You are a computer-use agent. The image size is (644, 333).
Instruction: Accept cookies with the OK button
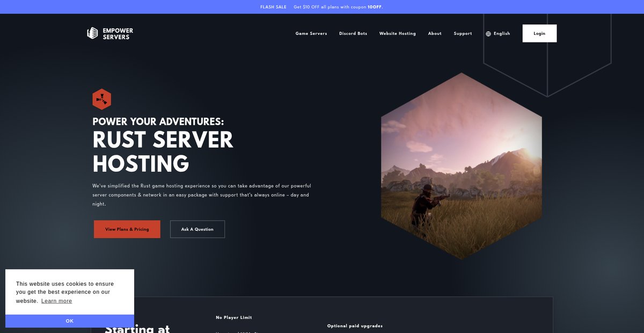[x=70, y=321]
